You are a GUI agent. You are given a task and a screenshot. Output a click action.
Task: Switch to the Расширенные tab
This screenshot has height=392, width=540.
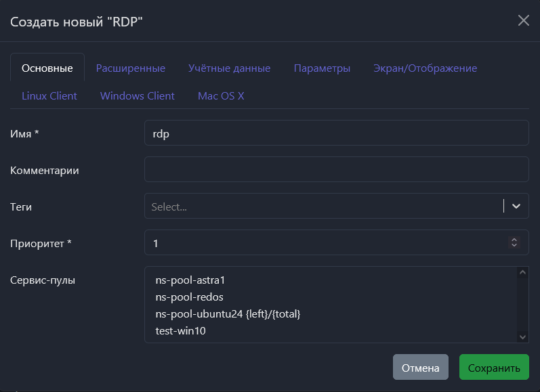click(x=131, y=68)
